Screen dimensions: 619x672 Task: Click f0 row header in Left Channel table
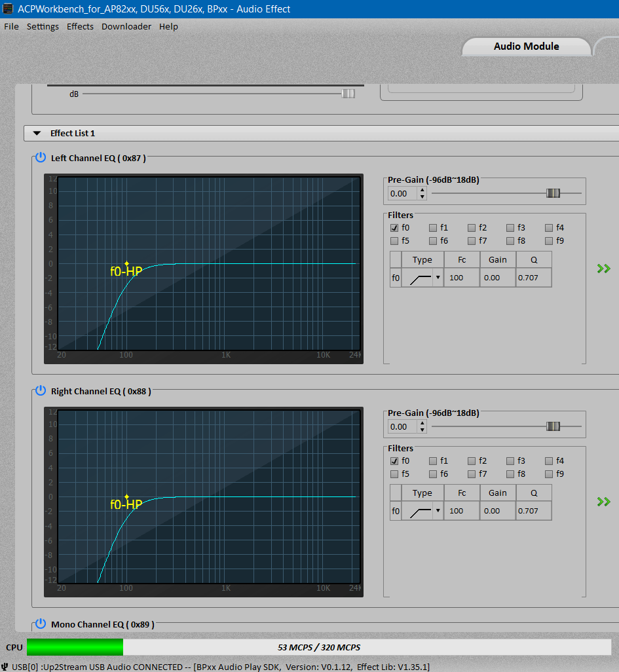[x=396, y=278]
